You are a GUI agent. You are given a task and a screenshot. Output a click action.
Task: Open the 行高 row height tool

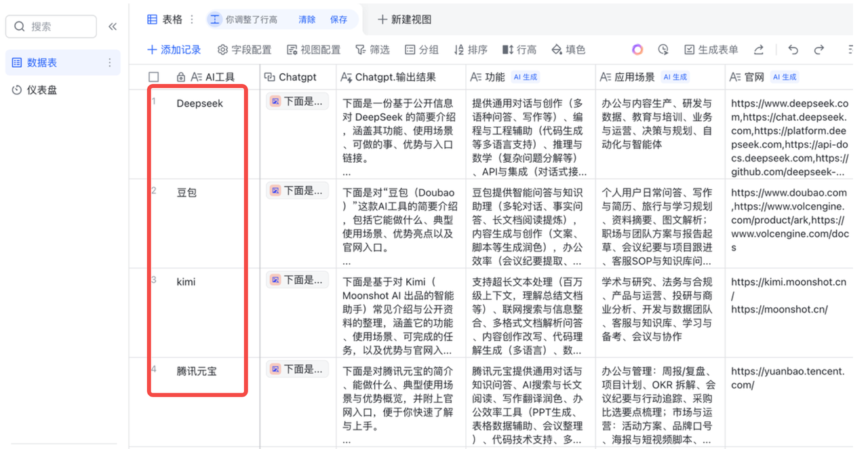[519, 50]
